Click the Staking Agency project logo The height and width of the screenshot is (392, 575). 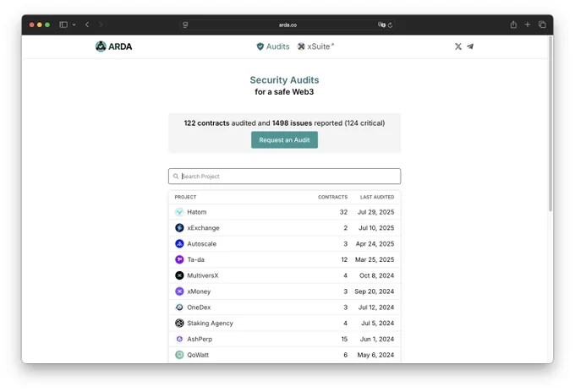pos(179,323)
